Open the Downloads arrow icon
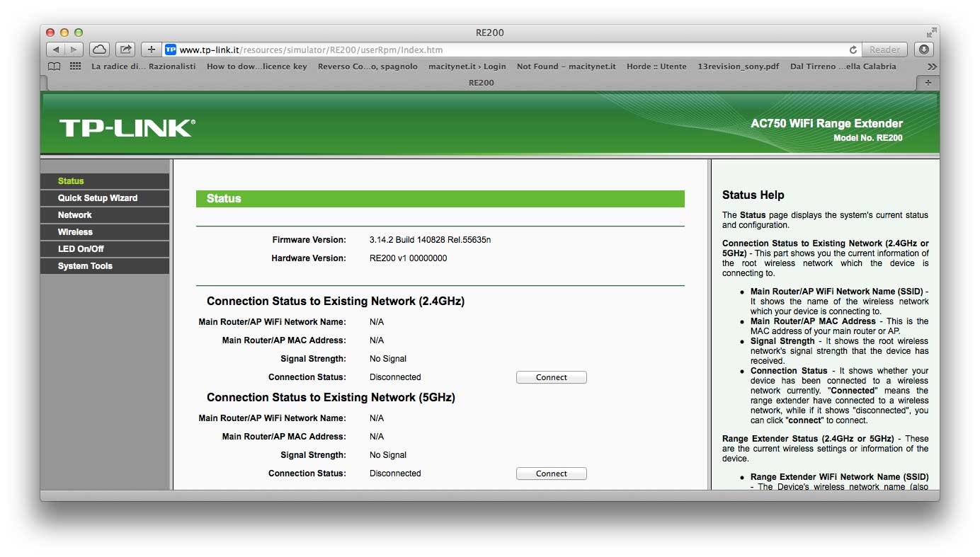980x557 pixels. click(x=923, y=50)
